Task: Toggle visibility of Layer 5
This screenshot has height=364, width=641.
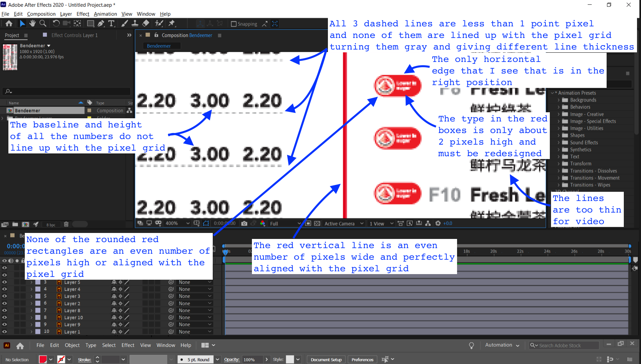Action: [x=4, y=282]
